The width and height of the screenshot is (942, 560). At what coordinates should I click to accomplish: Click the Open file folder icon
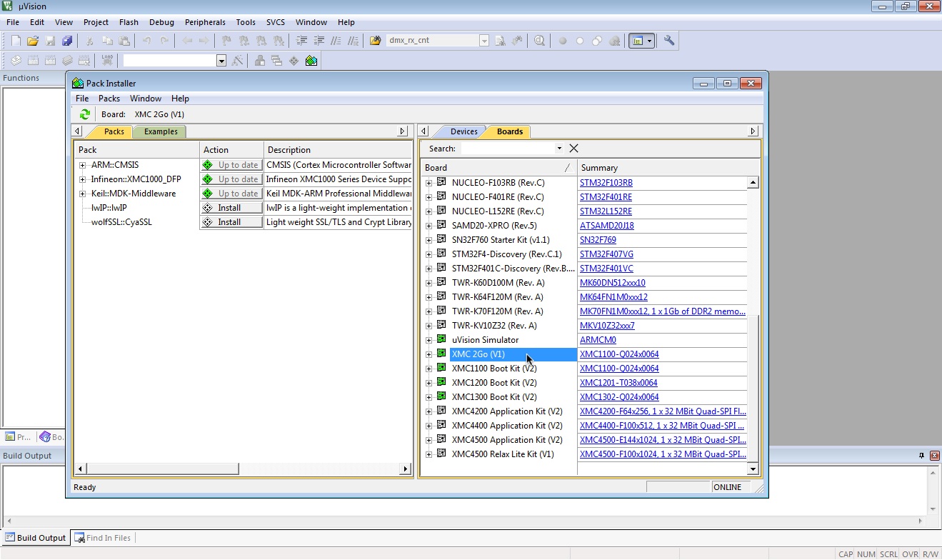click(33, 41)
